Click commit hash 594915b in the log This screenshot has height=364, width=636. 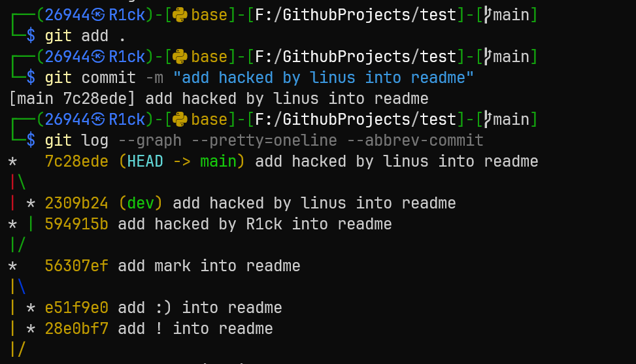point(76,224)
